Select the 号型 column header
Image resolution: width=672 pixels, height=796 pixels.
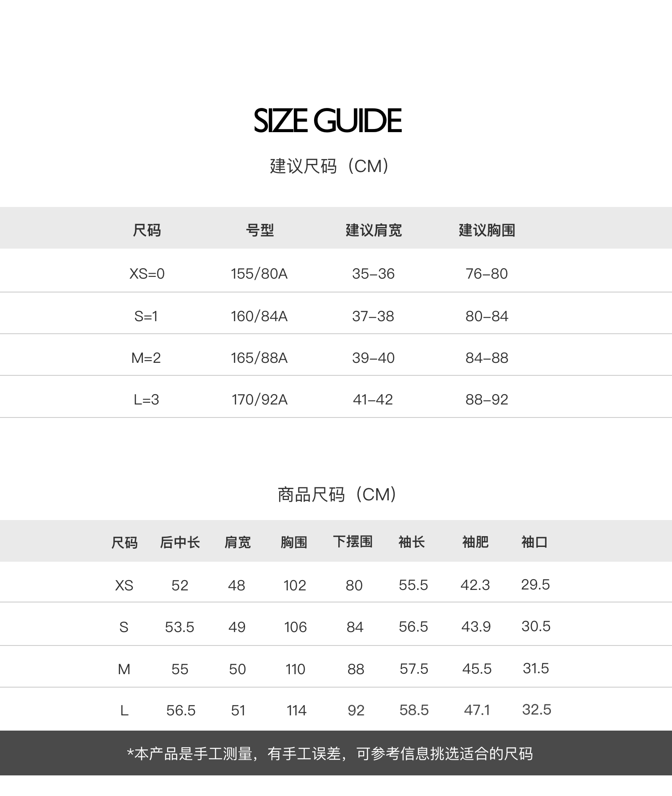[x=260, y=230]
